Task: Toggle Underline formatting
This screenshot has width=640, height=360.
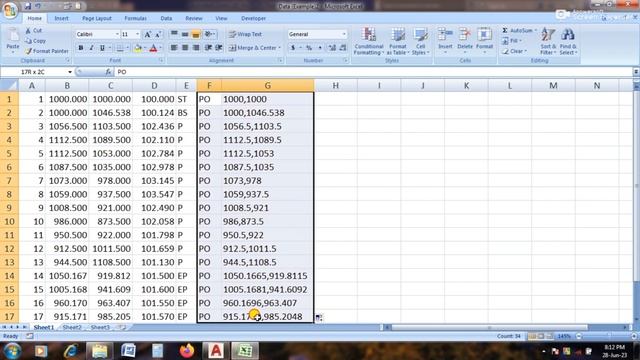Action: point(102,48)
